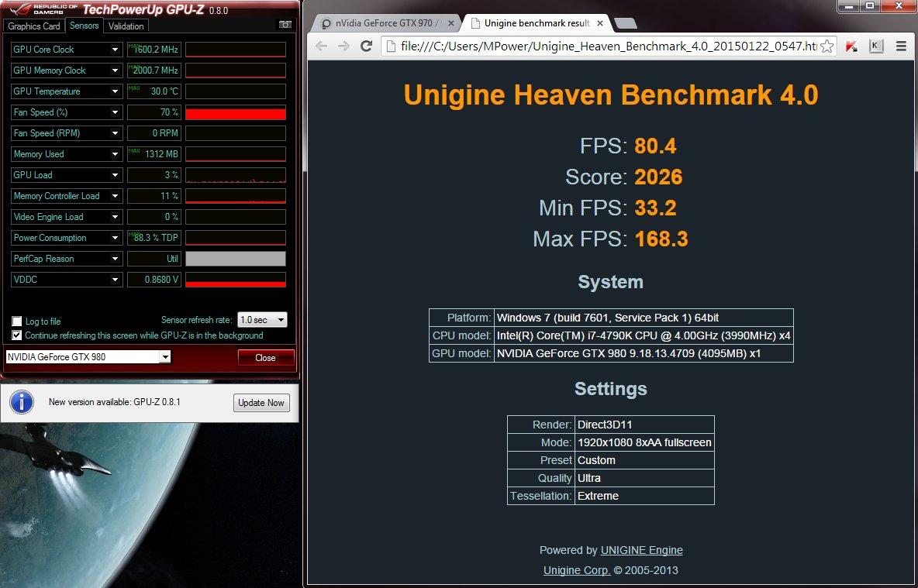
Task: Open PerfCap Reason sensor dropdown
Action: coord(116,259)
